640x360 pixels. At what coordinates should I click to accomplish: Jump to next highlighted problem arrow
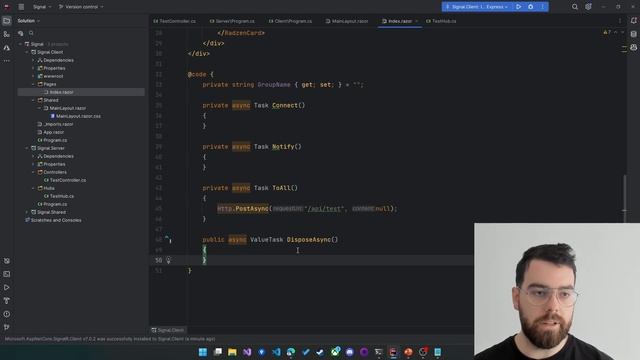(622, 32)
